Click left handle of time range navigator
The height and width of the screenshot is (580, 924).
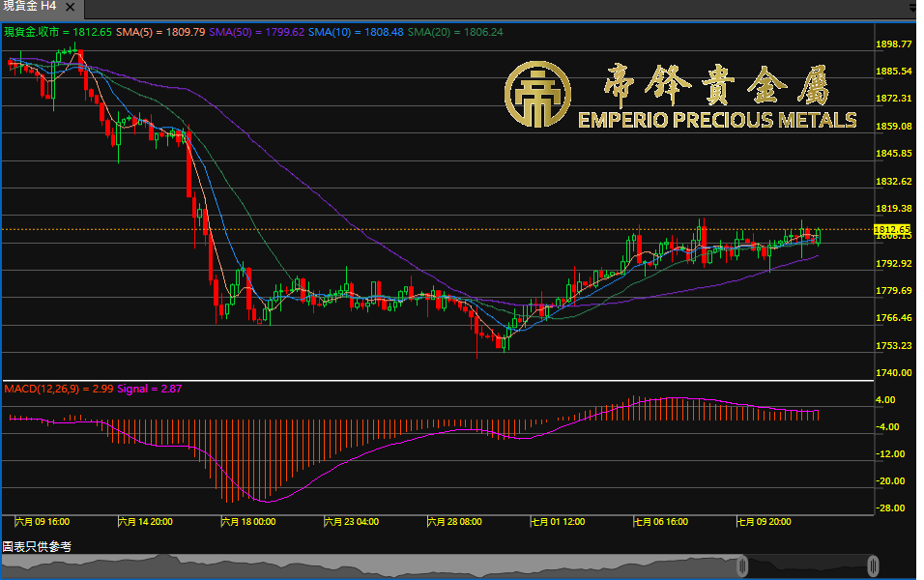(x=742, y=565)
